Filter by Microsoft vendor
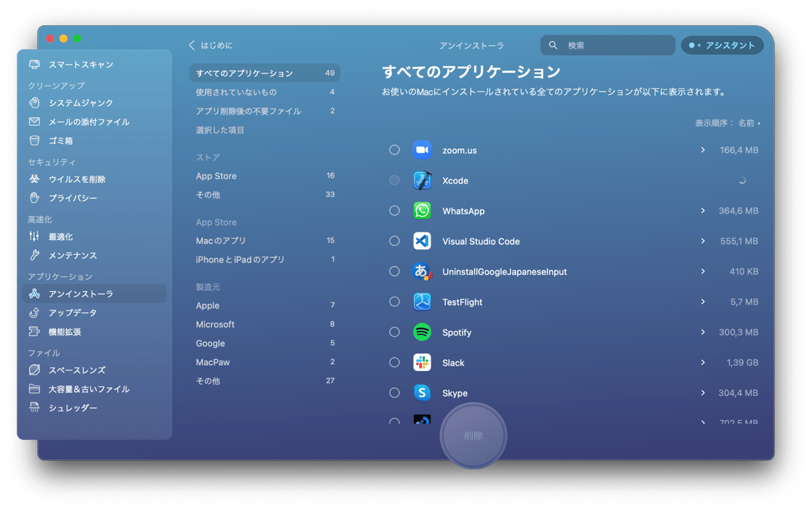812x510 pixels. 264,324
